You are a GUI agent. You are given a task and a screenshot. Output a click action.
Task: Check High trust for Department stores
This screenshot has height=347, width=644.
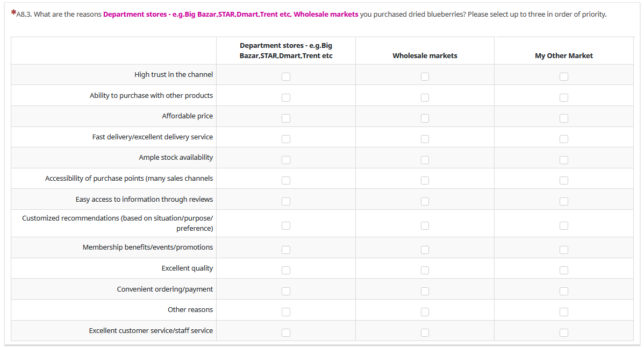point(286,76)
